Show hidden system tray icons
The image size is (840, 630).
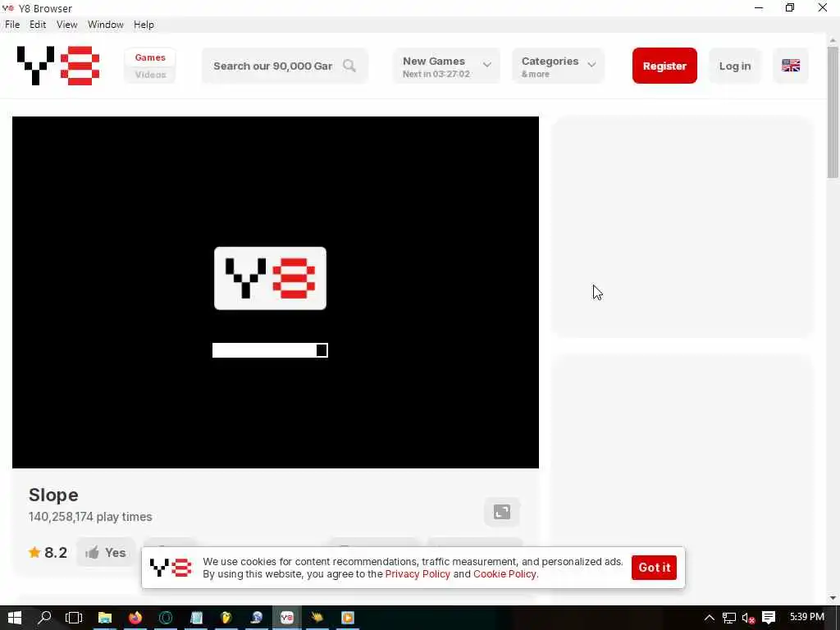pos(709,618)
